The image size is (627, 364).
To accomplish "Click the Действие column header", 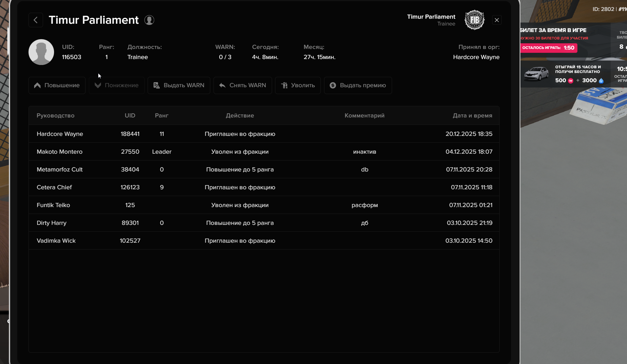I will (240, 116).
